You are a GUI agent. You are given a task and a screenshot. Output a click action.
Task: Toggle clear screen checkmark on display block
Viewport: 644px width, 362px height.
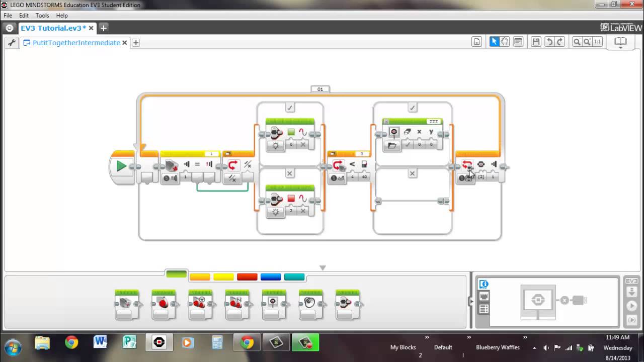click(408, 145)
